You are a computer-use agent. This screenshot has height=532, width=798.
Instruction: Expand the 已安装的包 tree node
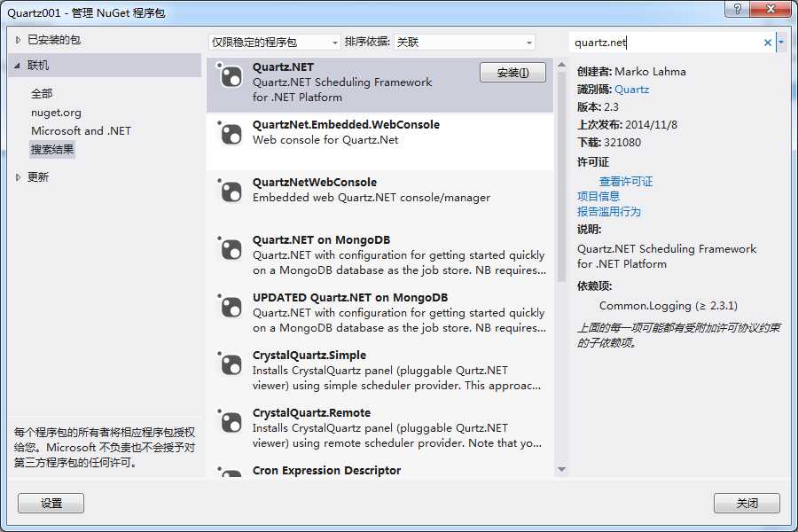pos(18,40)
